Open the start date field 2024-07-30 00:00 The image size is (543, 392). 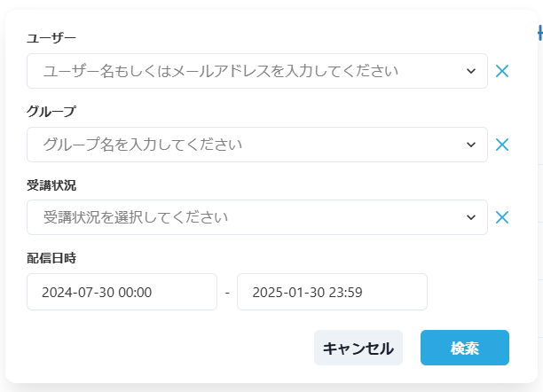122,292
